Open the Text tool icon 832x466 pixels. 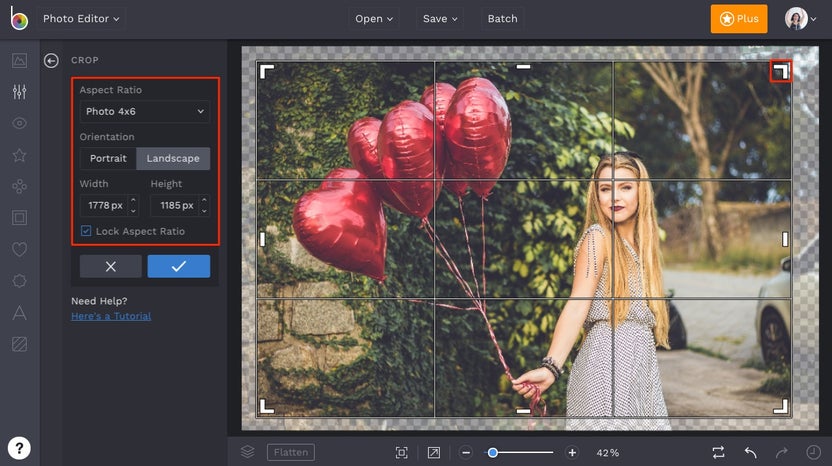pyautogui.click(x=19, y=312)
